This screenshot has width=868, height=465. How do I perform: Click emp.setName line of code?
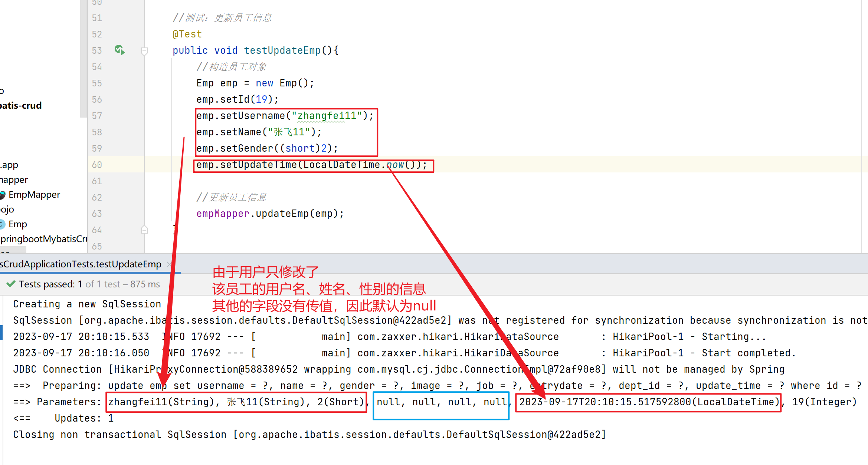pos(259,132)
